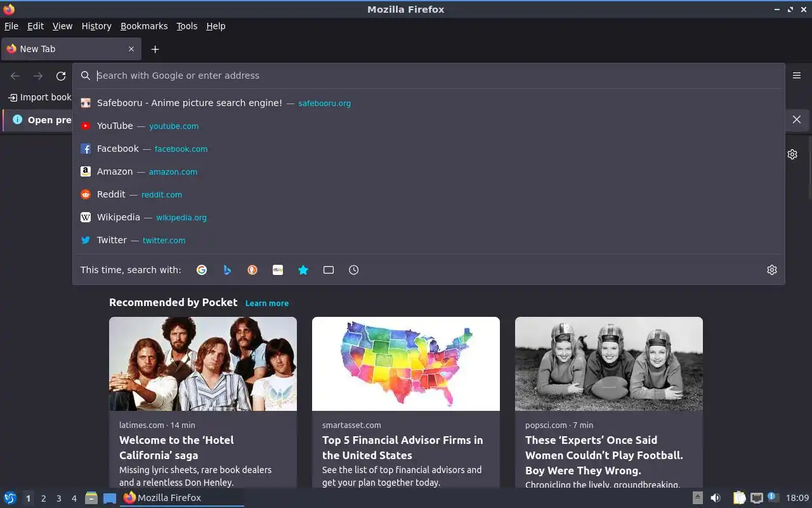
Task: Open new tab with plus button
Action: pyautogui.click(x=155, y=49)
